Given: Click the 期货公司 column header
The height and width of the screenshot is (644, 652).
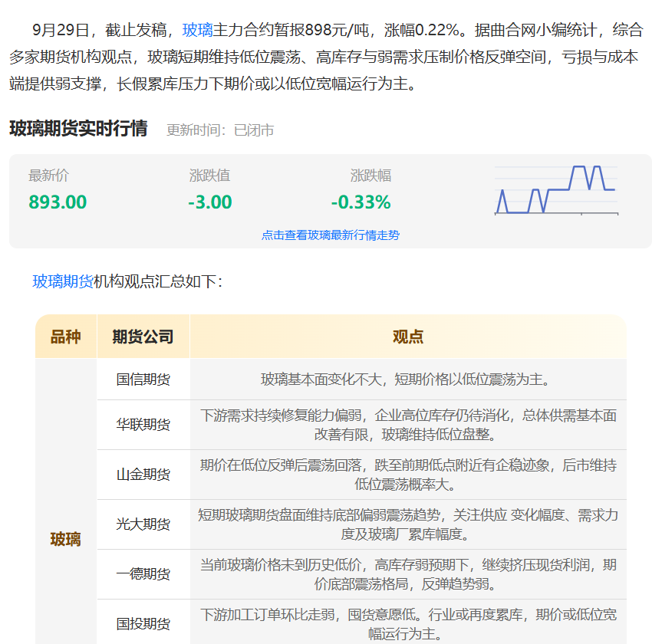Looking at the screenshot, I should coord(143,337).
